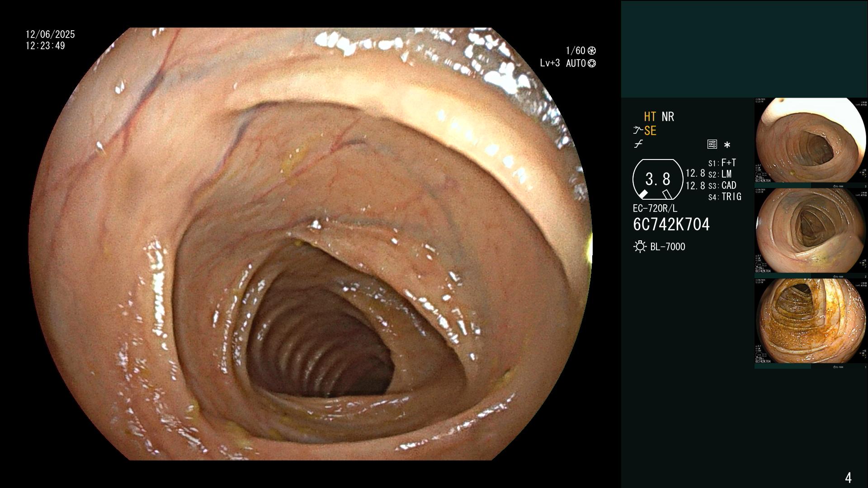This screenshot has width=868, height=488.
Task: Click the Lv+3 brightness level text
Action: tap(550, 63)
